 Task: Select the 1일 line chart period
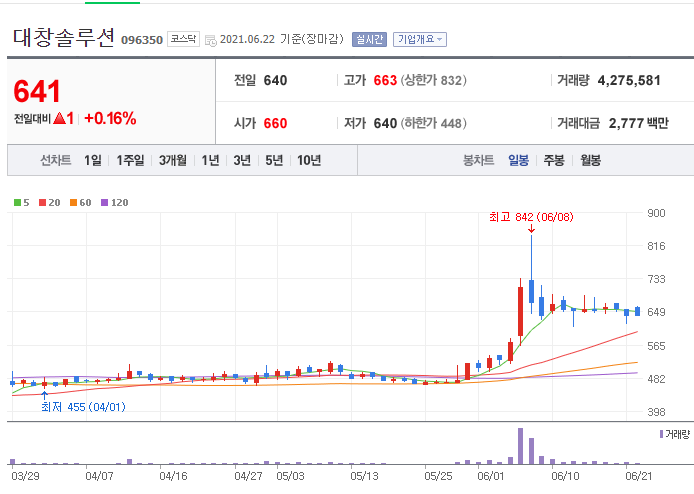tap(93, 160)
